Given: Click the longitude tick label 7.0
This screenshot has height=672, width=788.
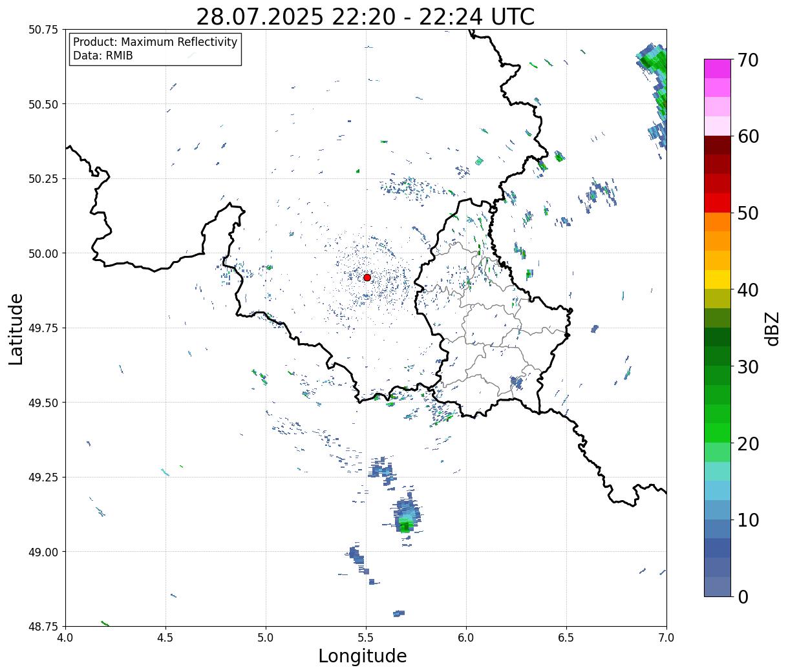Looking at the screenshot, I should (666, 638).
